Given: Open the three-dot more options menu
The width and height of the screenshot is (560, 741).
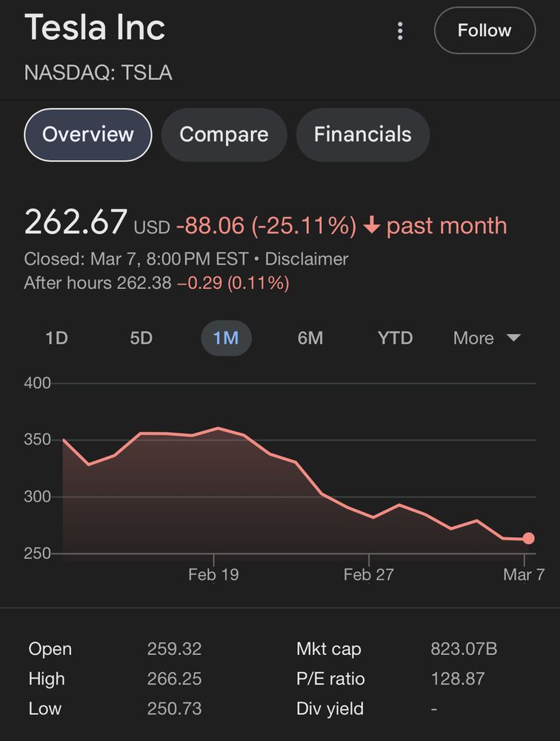Looking at the screenshot, I should coord(400,30).
